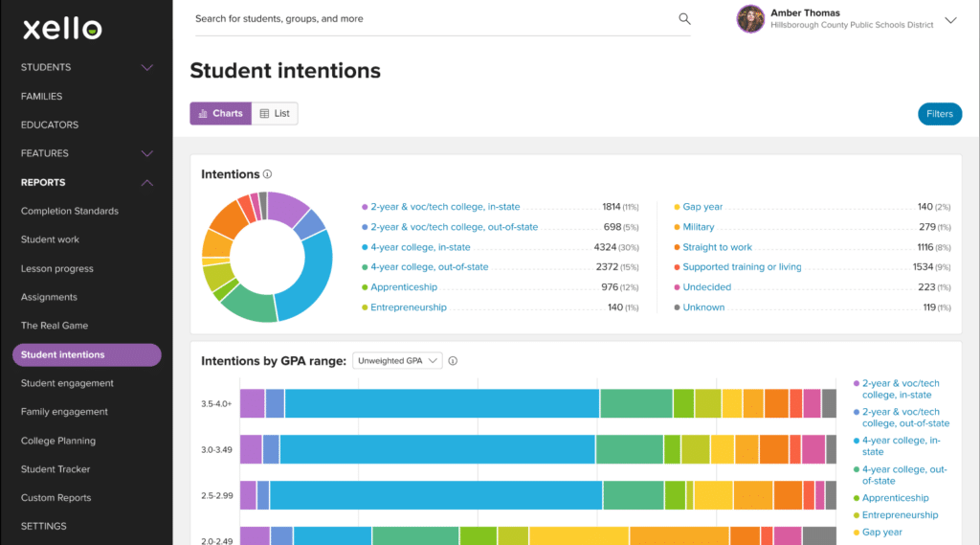Open the College Planning report
The image size is (980, 545).
(x=58, y=441)
